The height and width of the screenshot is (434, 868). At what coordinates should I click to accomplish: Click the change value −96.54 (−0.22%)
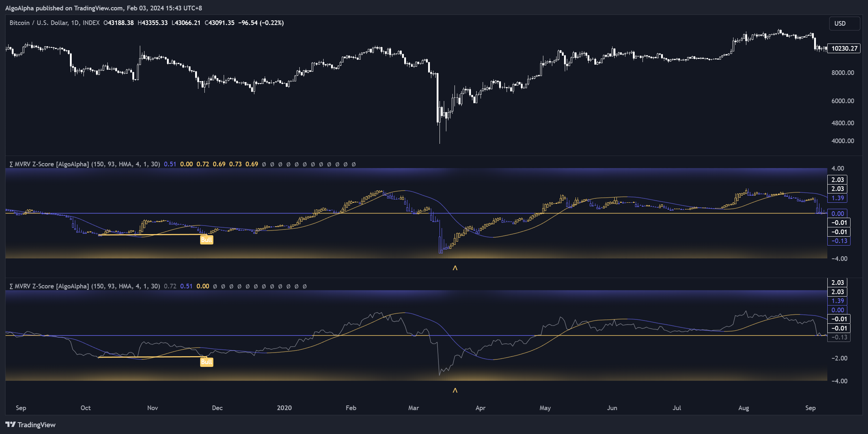[x=261, y=23]
